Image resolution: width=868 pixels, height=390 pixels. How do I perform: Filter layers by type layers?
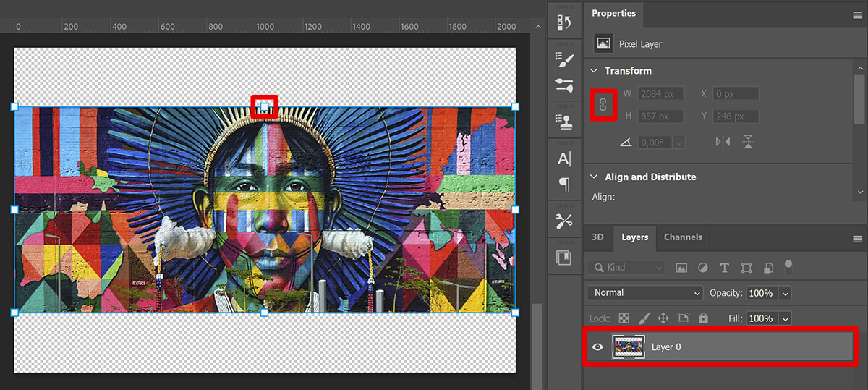[725, 267]
